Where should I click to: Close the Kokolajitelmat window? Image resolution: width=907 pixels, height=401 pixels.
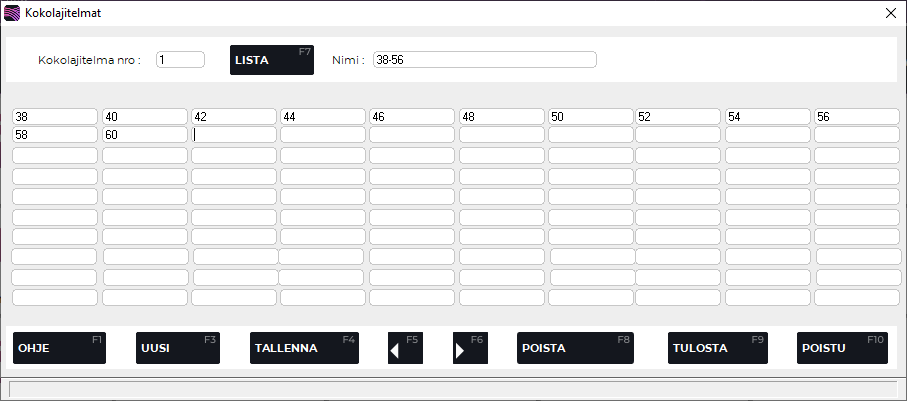click(x=890, y=13)
